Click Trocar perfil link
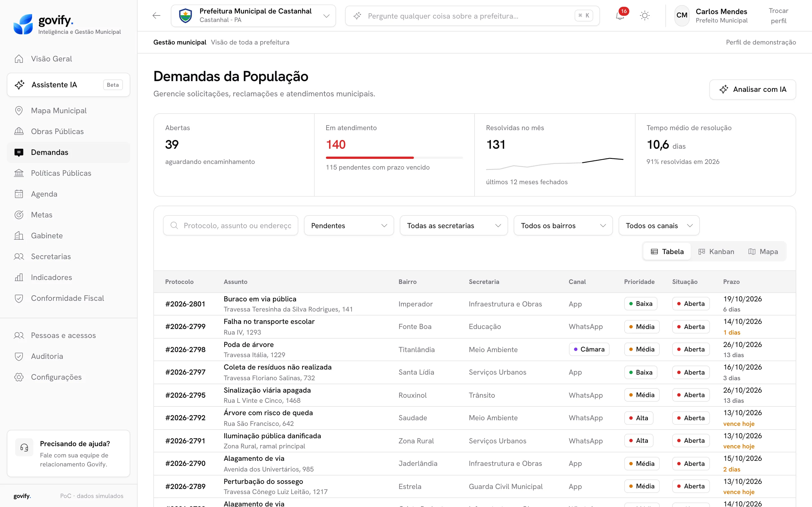Viewport: 812px width, 507px height. [x=778, y=16]
